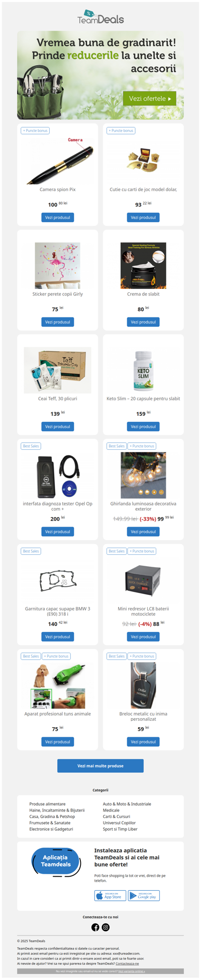Open the Produse alimentare category
Image resolution: width=201 pixels, height=980 pixels.
click(x=47, y=804)
